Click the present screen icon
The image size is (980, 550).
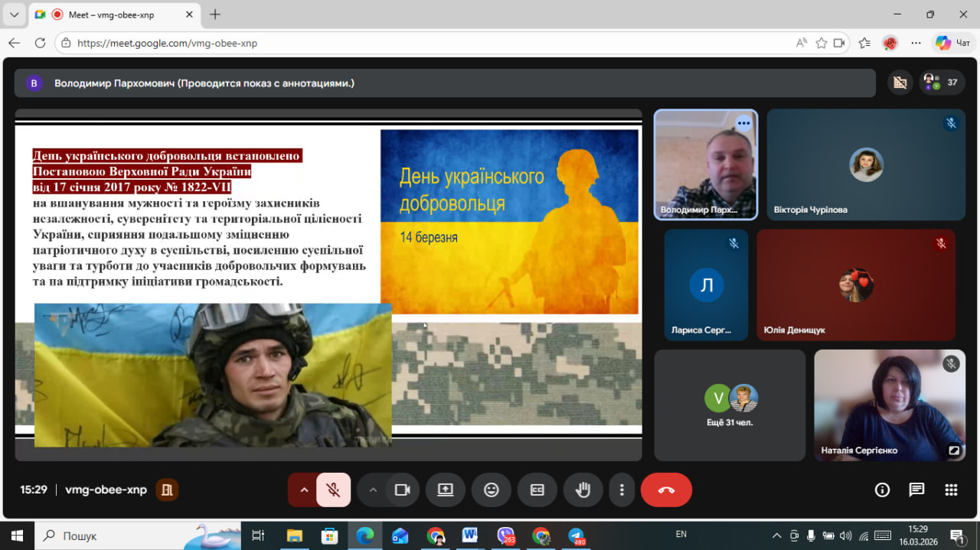446,490
